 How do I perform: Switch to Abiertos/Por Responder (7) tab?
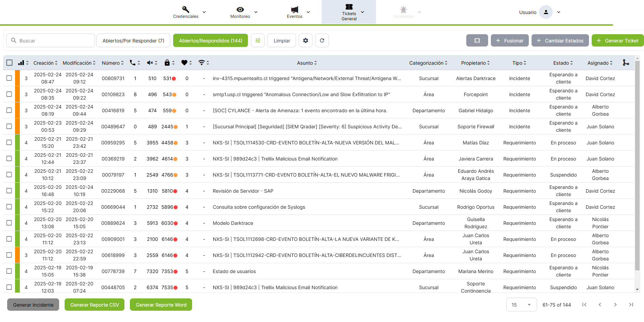pos(133,40)
